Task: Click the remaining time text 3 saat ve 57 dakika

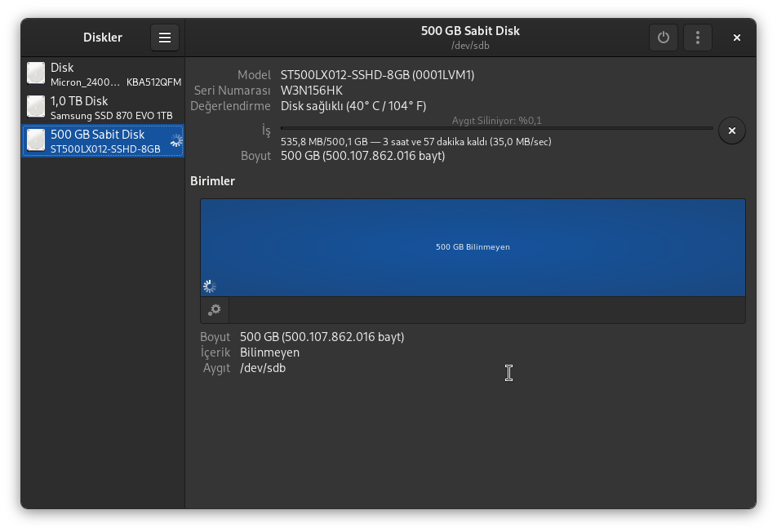Action: click(432, 142)
